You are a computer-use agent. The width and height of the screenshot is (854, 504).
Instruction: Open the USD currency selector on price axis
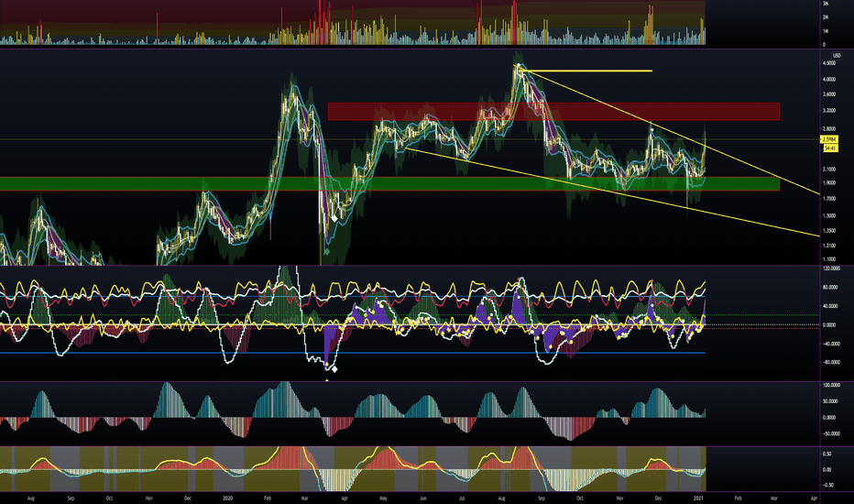(836, 56)
